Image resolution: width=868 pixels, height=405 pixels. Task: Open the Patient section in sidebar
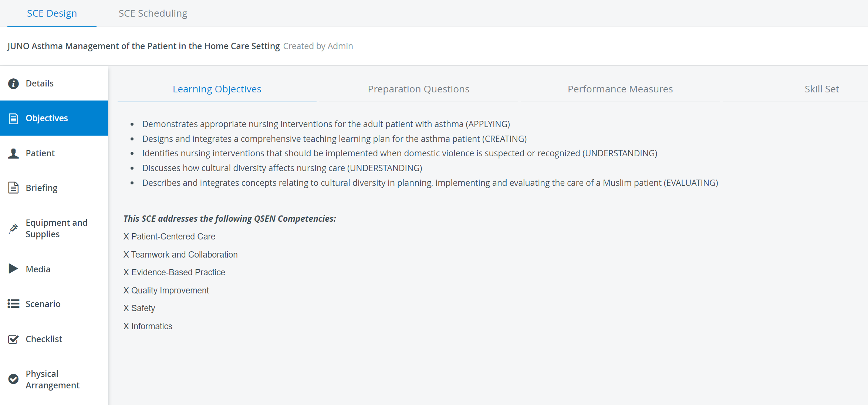[x=54, y=153]
